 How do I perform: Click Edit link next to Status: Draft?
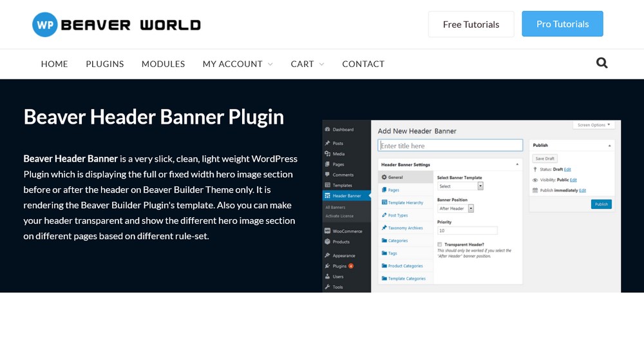coord(567,170)
